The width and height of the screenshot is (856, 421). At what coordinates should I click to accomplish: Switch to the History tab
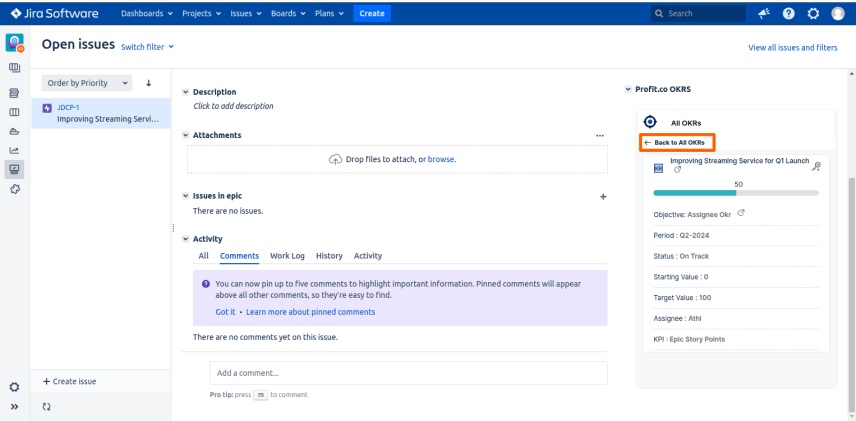(x=329, y=256)
